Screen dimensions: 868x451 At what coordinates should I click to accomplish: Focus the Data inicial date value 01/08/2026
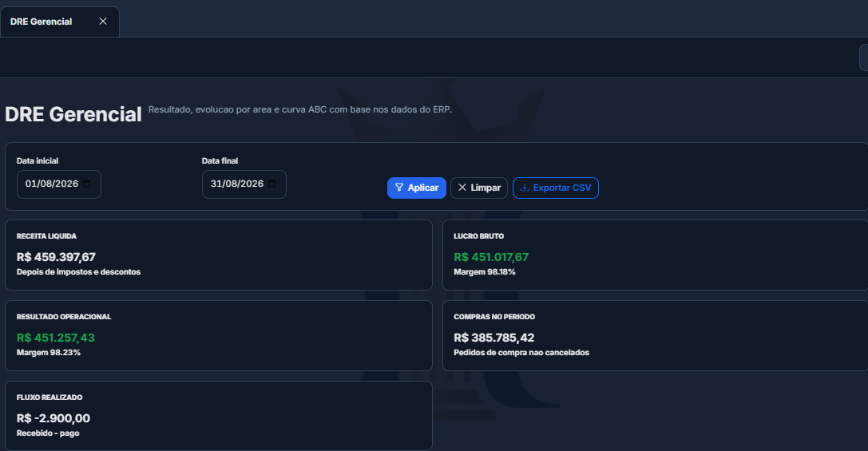pos(51,184)
